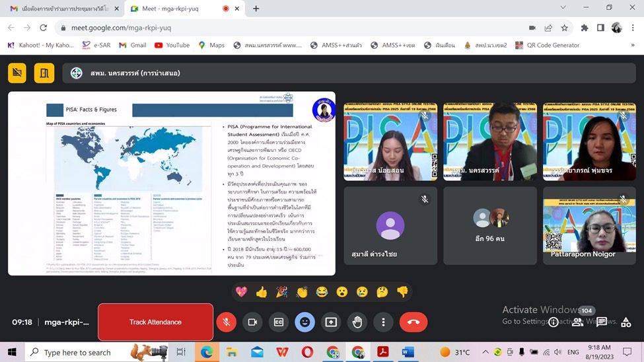Screen dimensions: 644x362
Task: Toggle the emoji reactions button
Action: (304, 322)
